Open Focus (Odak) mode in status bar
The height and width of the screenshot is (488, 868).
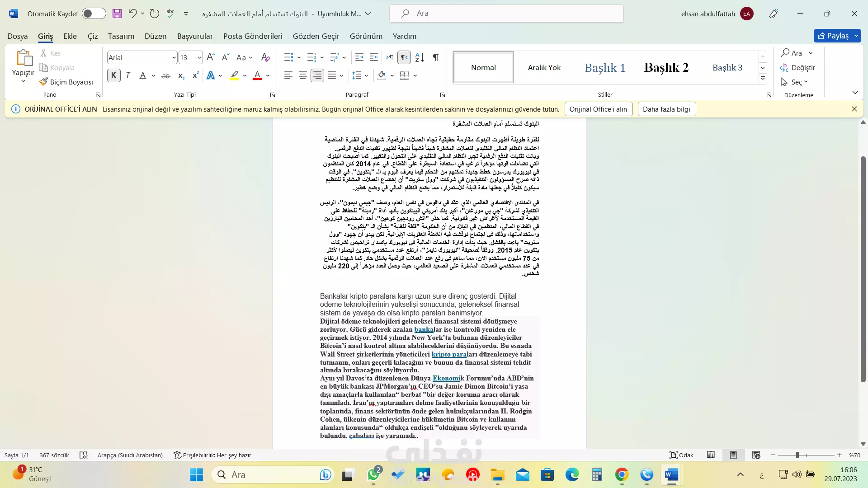pyautogui.click(x=681, y=455)
